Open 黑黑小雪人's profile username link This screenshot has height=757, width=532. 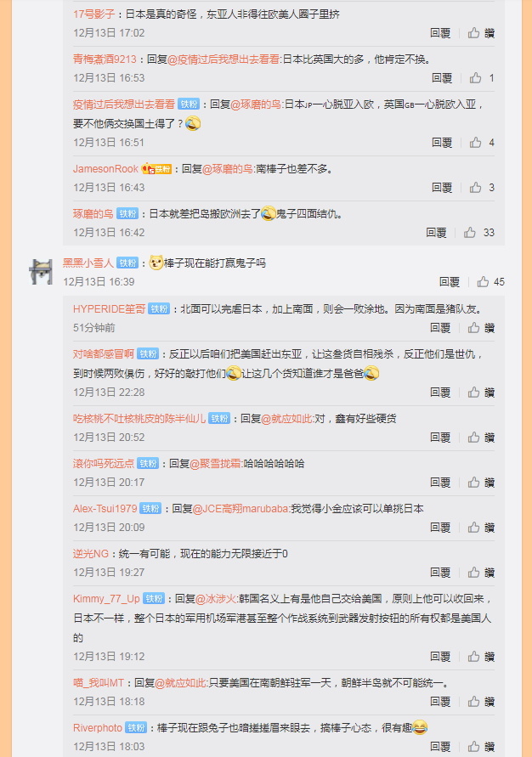88,263
